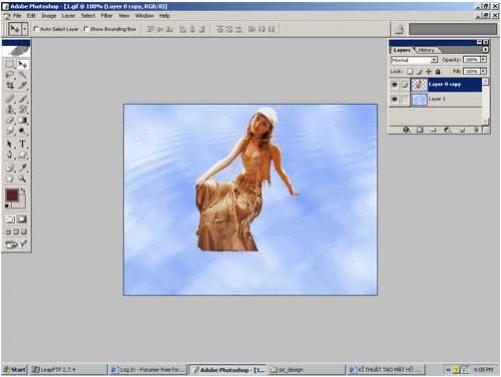Click Layer 0 copy thumbnail
Viewport: 501px width, 377px height.
pos(419,85)
